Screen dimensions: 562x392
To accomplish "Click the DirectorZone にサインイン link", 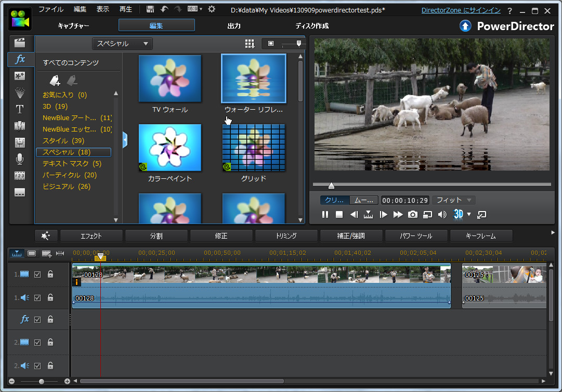I will point(461,10).
